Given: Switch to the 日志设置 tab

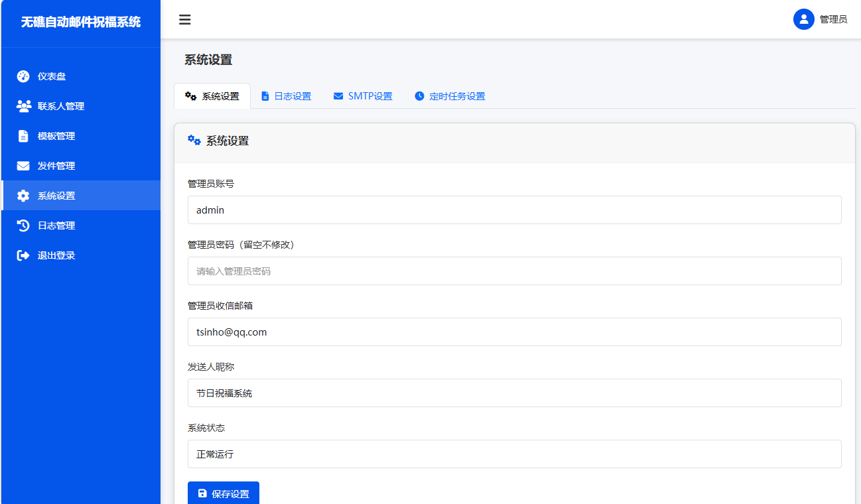Looking at the screenshot, I should pyautogui.click(x=286, y=95).
